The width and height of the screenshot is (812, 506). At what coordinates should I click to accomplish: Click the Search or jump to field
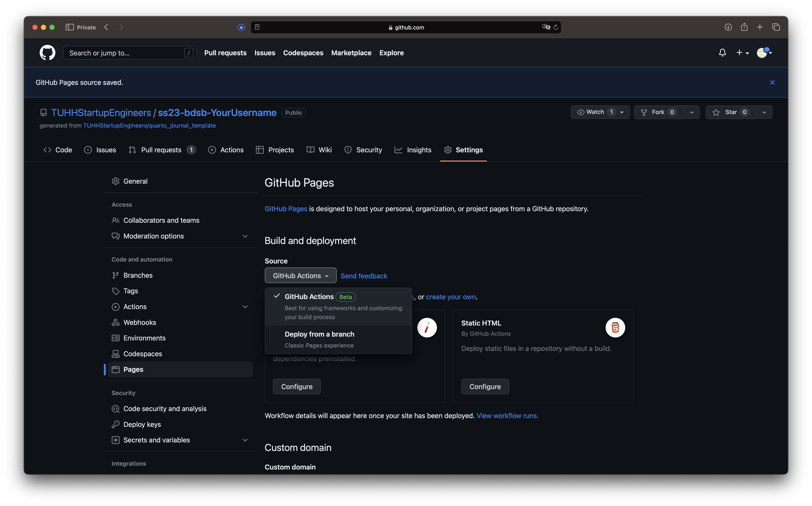pos(129,52)
